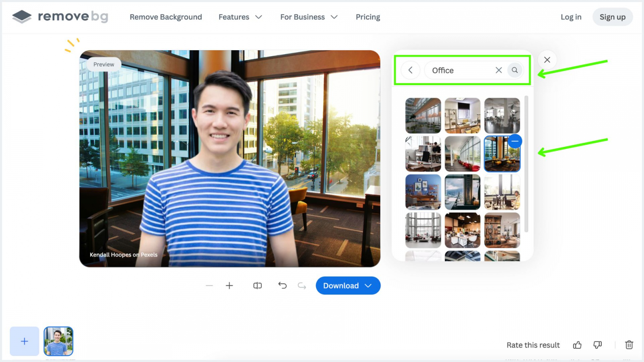This screenshot has height=362, width=644.
Task: Remove selected background using blue minus badge
Action: (515, 141)
